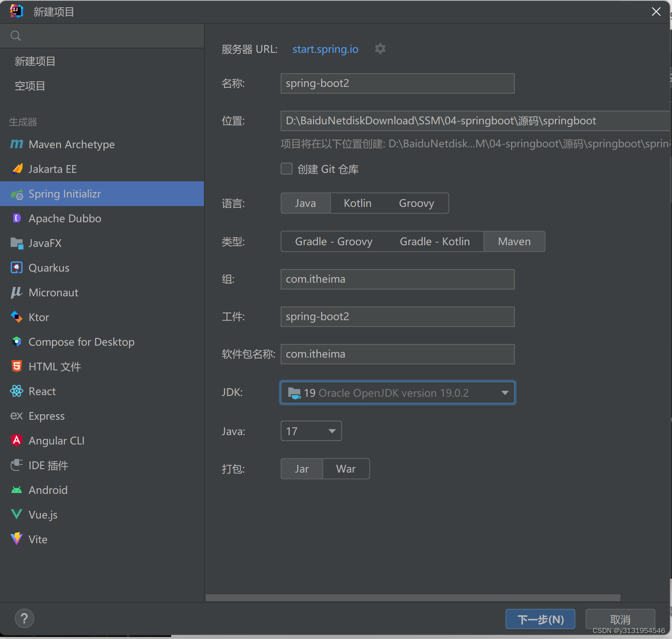Select Maven Archetype generator label
672x639 pixels.
[x=72, y=145]
